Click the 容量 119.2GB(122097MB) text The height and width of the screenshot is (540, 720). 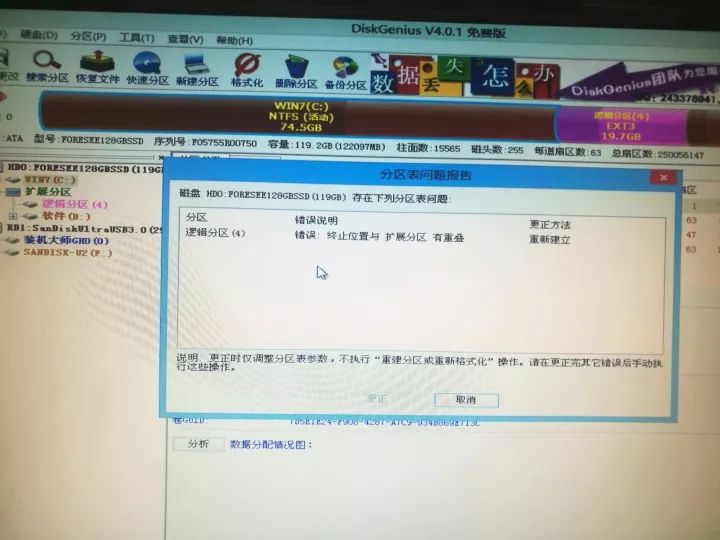327,146
